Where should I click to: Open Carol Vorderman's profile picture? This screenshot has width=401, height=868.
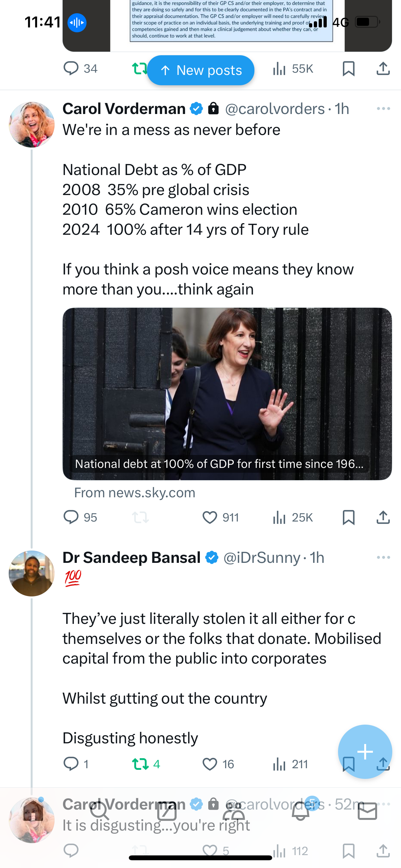[32, 125]
